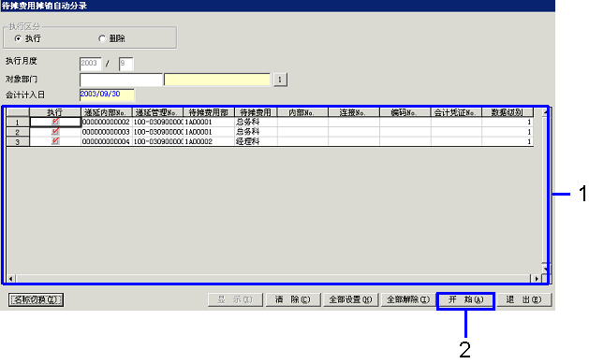
Task: Toggle the 执行 checkbox in row 3
Action: coord(55,141)
